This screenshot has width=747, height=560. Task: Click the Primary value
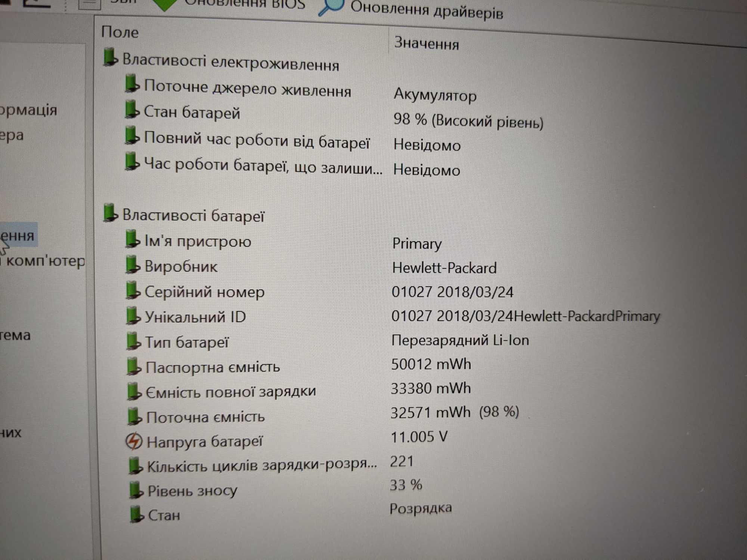tap(417, 244)
